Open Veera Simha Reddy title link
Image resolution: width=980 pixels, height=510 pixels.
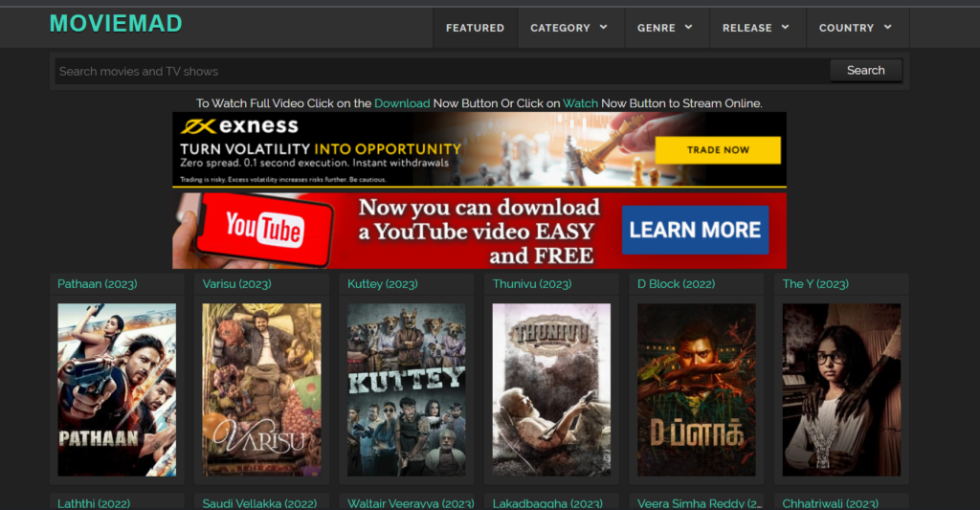(700, 503)
